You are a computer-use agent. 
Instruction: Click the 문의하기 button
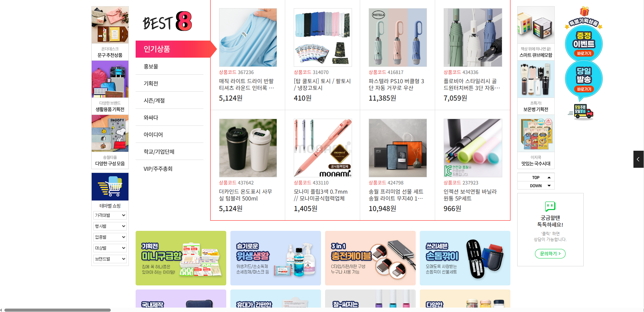coord(550,253)
